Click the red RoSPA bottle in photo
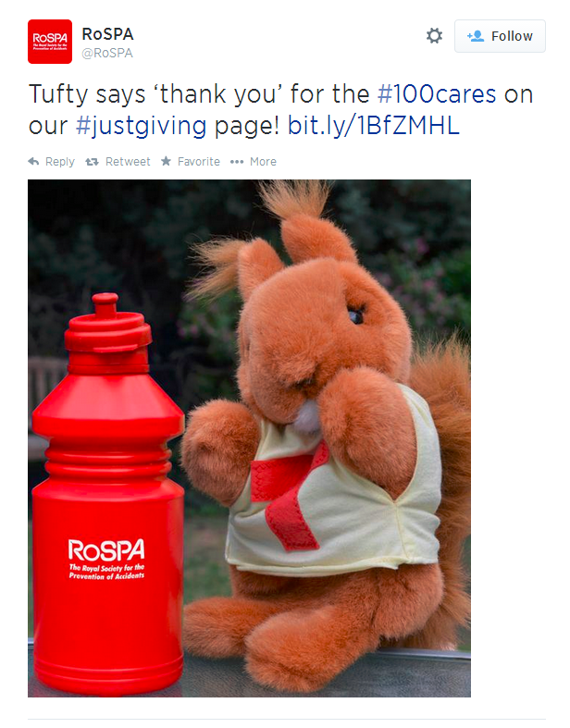 (107, 495)
